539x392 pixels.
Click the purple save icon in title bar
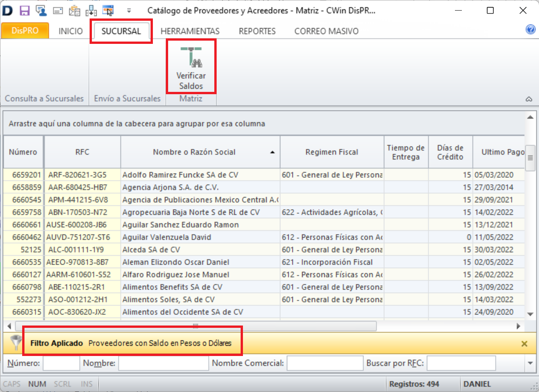click(25, 10)
